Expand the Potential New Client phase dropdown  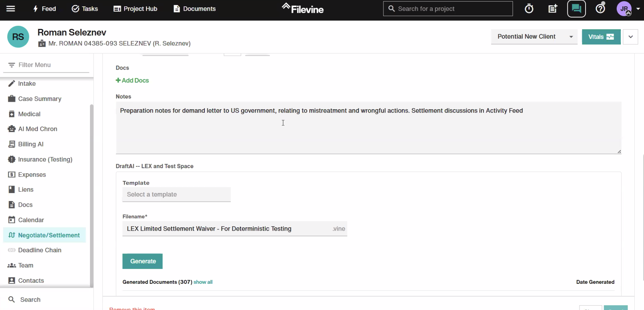point(534,37)
